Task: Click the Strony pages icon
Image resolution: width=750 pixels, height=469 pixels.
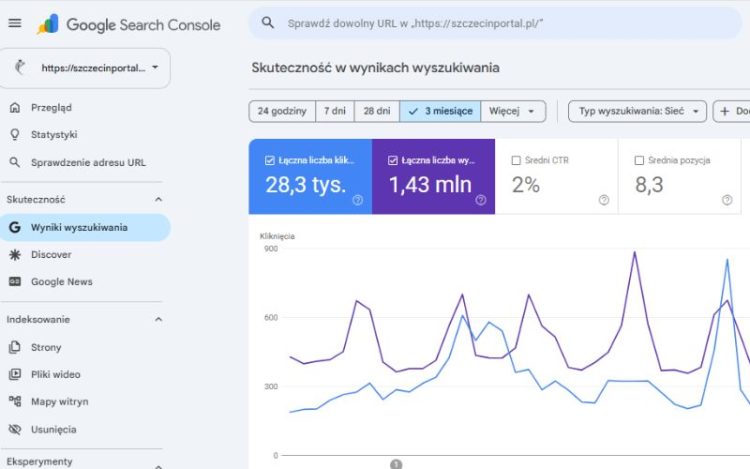Action: (15, 347)
